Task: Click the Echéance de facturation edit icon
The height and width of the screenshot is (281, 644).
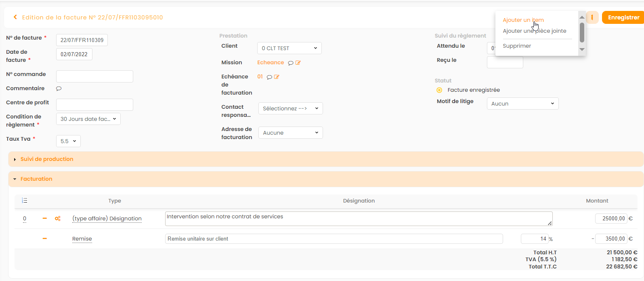Action: [277, 77]
